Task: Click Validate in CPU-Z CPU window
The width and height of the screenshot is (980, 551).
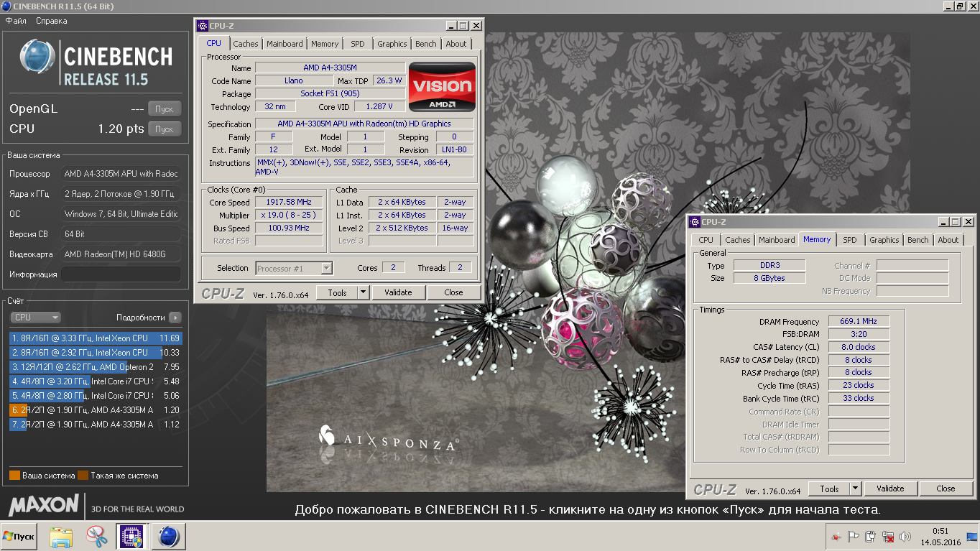Action: 398,292
